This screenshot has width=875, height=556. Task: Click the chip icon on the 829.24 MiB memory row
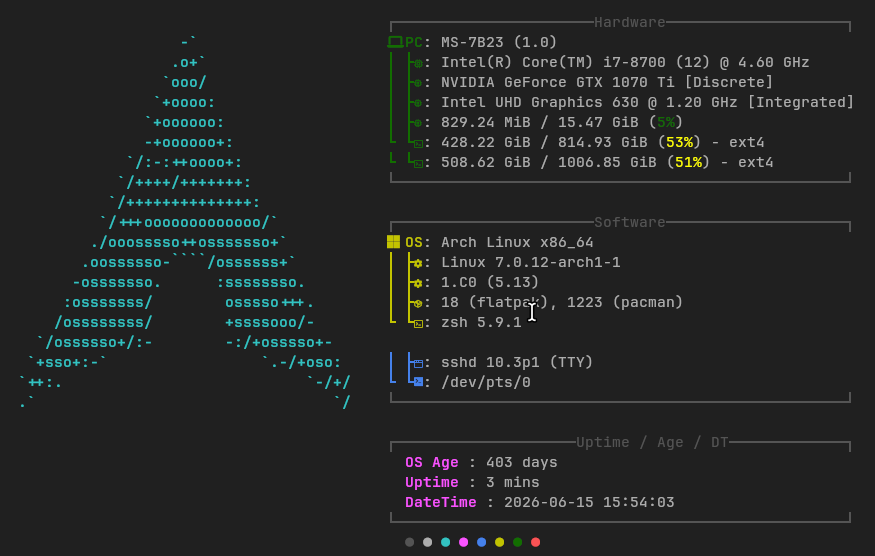(x=418, y=123)
